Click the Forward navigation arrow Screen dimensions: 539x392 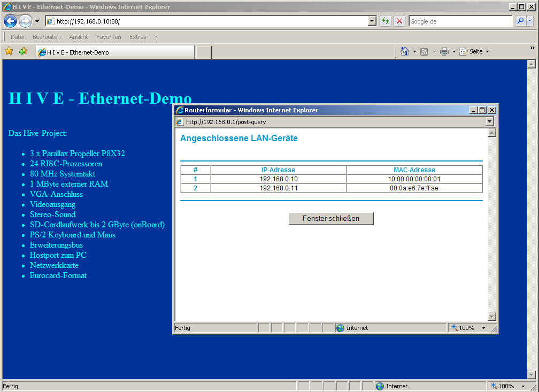tap(25, 21)
